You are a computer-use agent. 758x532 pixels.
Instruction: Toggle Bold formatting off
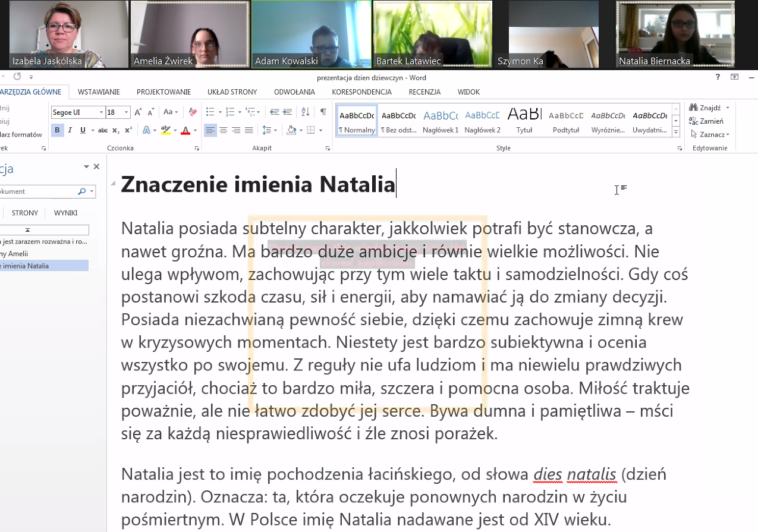tap(57, 130)
